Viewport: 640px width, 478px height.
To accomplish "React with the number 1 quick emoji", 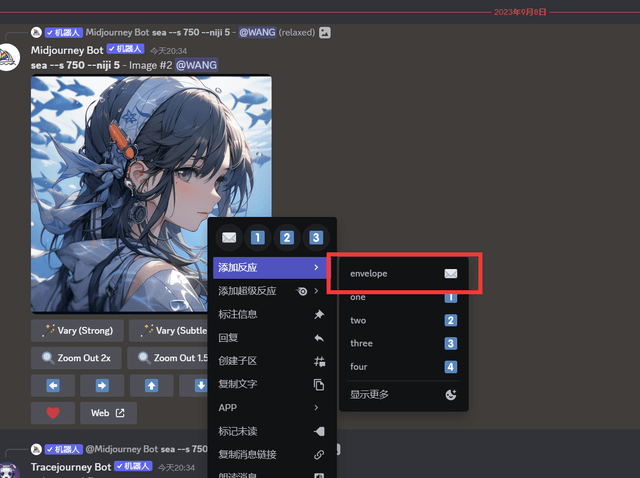I will (x=258, y=238).
